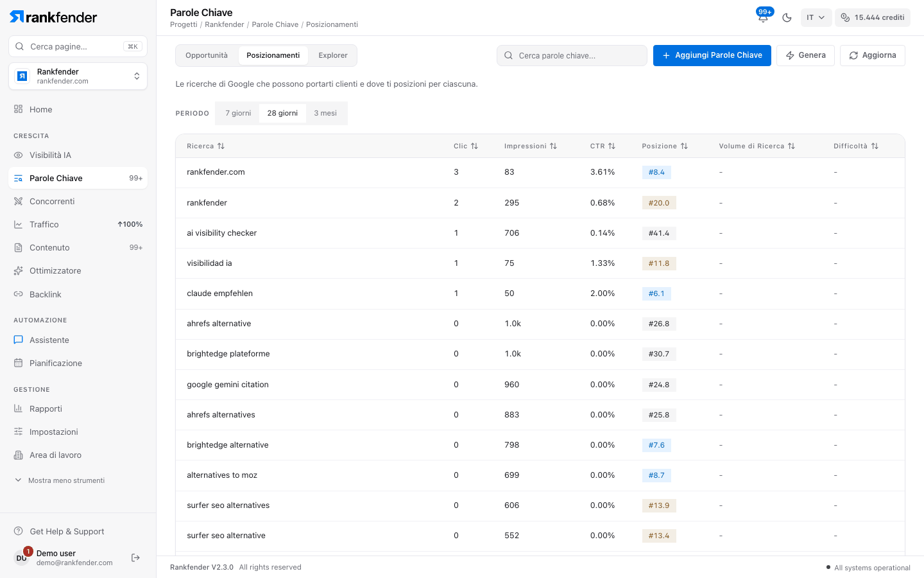The height and width of the screenshot is (578, 924).
Task: Switch to the Explorer tab
Action: pyautogui.click(x=333, y=55)
